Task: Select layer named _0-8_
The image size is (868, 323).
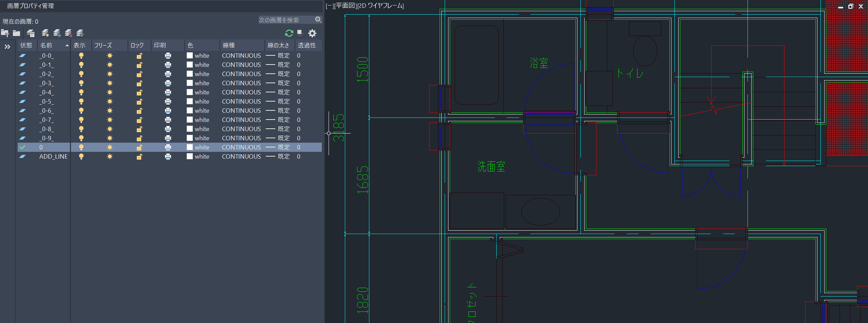Action: [47, 129]
